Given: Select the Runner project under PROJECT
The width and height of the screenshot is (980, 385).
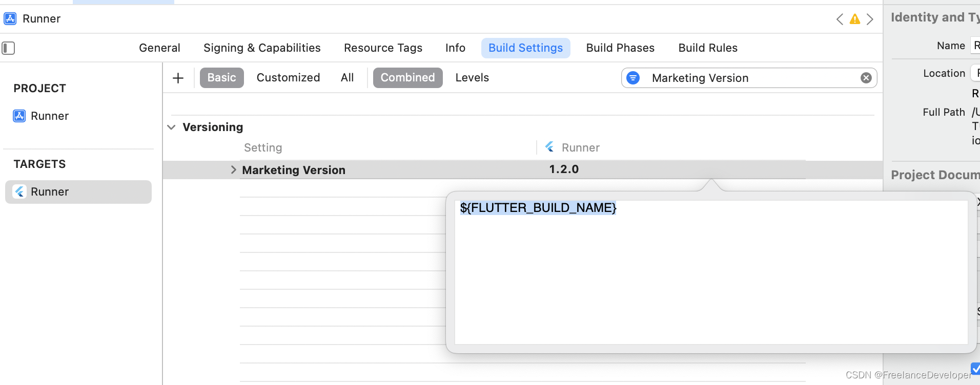Looking at the screenshot, I should pos(41,116).
